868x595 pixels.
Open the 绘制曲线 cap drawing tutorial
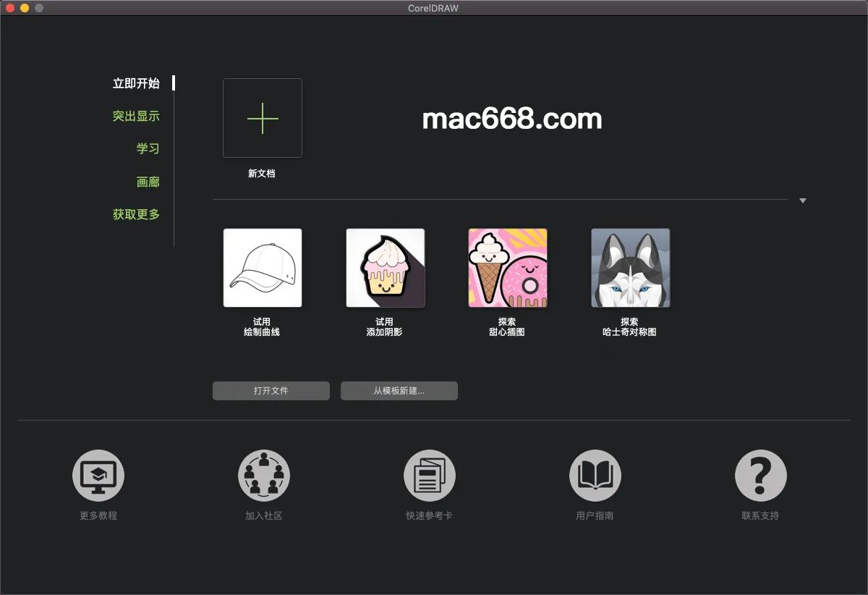pyautogui.click(x=262, y=268)
